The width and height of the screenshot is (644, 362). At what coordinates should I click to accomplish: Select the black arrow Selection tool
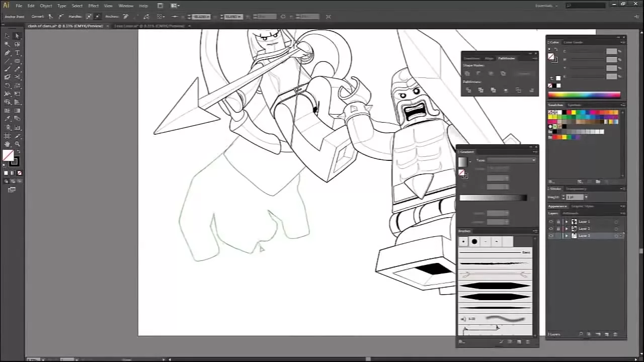click(7, 35)
